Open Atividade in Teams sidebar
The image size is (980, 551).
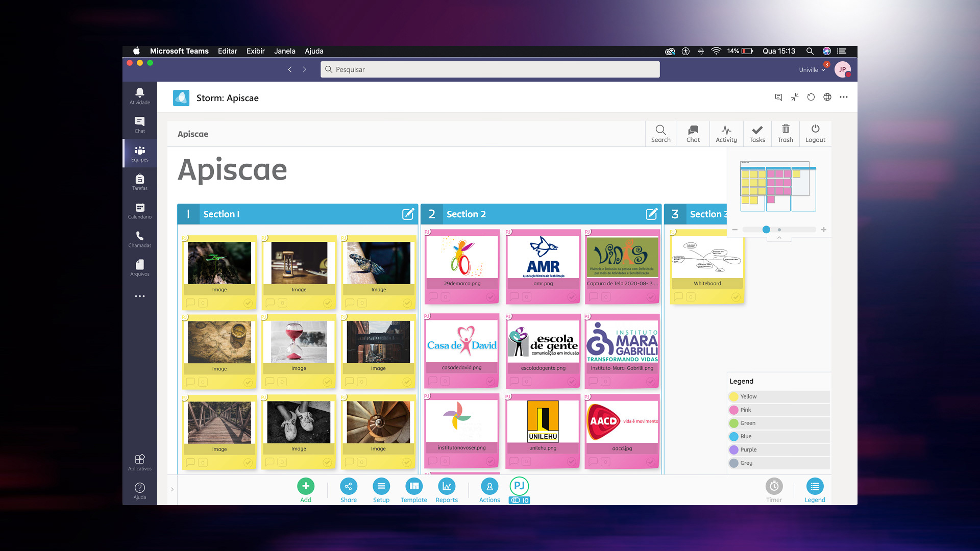(x=139, y=96)
